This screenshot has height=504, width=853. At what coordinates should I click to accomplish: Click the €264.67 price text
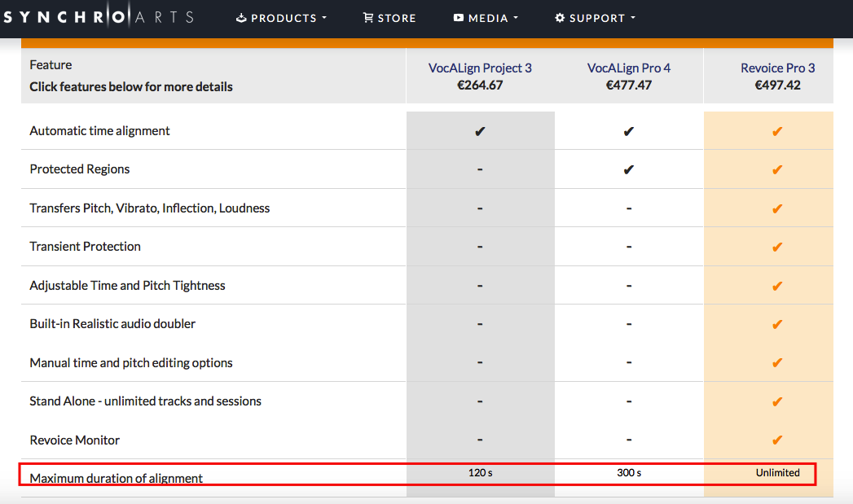[480, 85]
